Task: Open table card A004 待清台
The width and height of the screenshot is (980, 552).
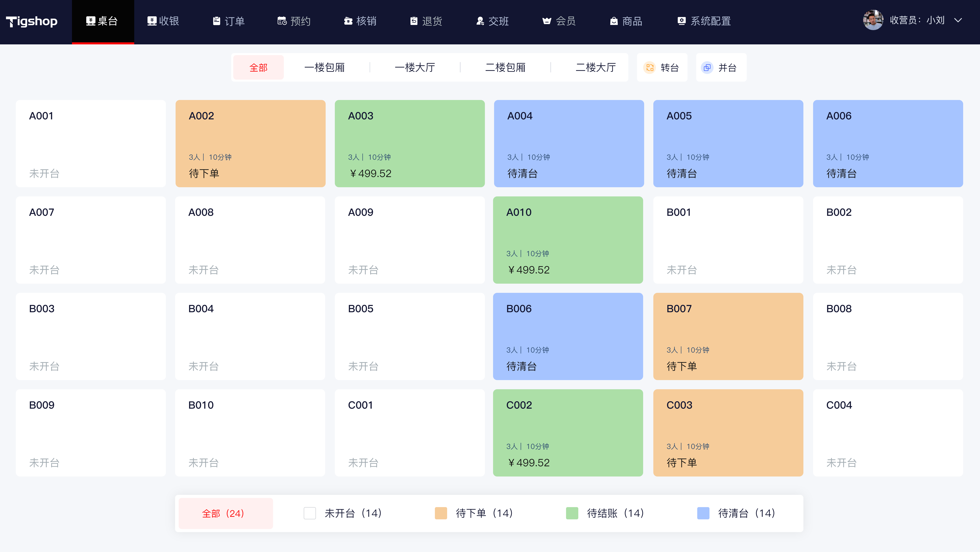Action: (x=569, y=144)
